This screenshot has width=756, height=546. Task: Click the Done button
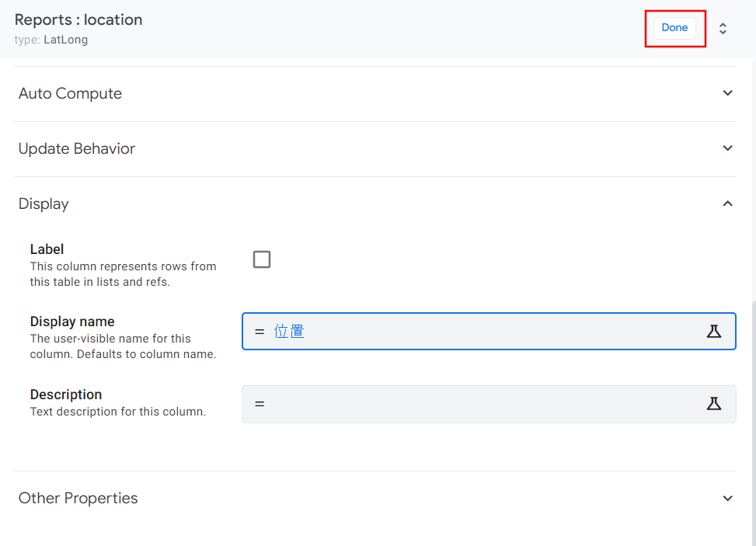pyautogui.click(x=674, y=27)
